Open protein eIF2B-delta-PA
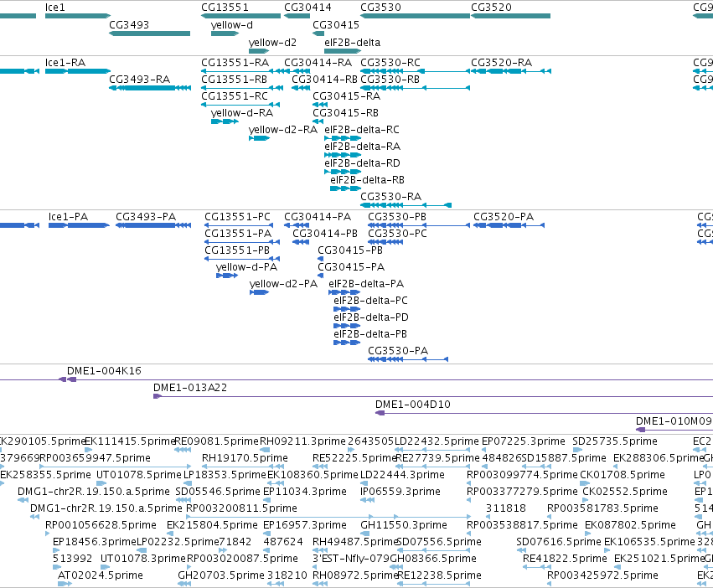Screen dimensions: 713x588 click(x=366, y=284)
